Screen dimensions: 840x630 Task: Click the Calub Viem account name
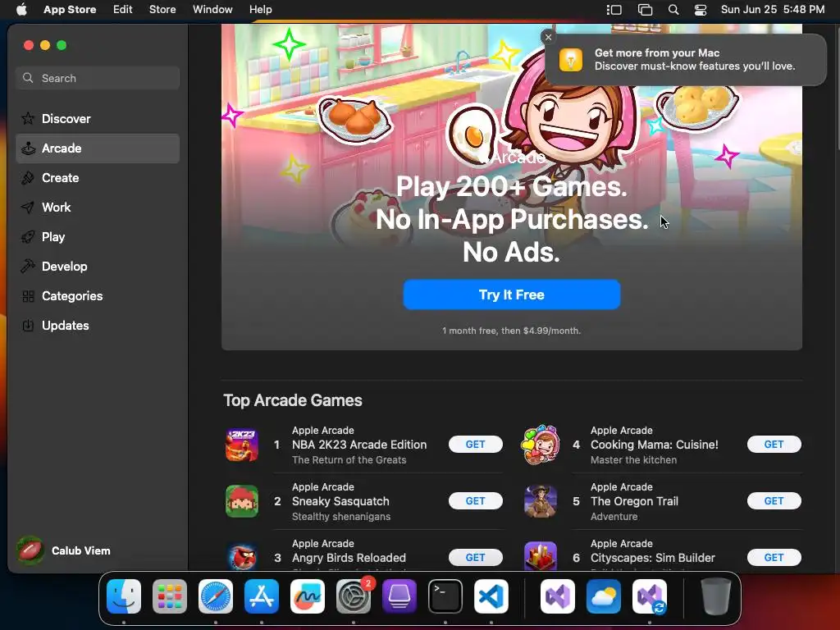click(81, 550)
